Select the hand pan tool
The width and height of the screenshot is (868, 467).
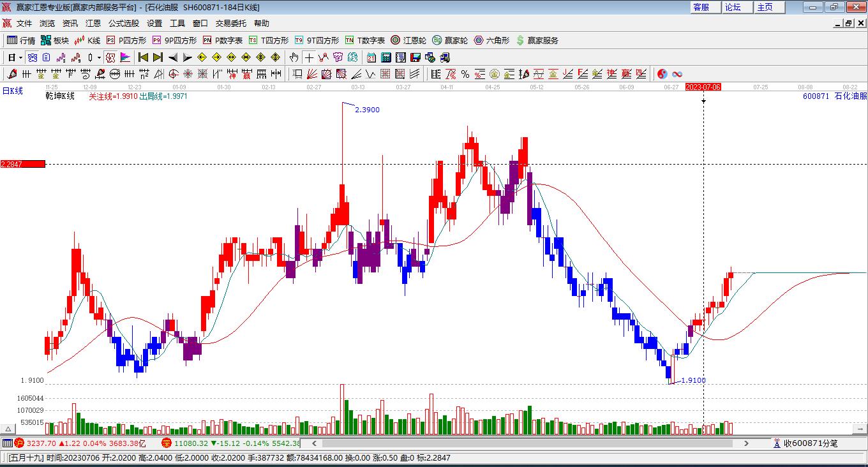click(x=294, y=57)
